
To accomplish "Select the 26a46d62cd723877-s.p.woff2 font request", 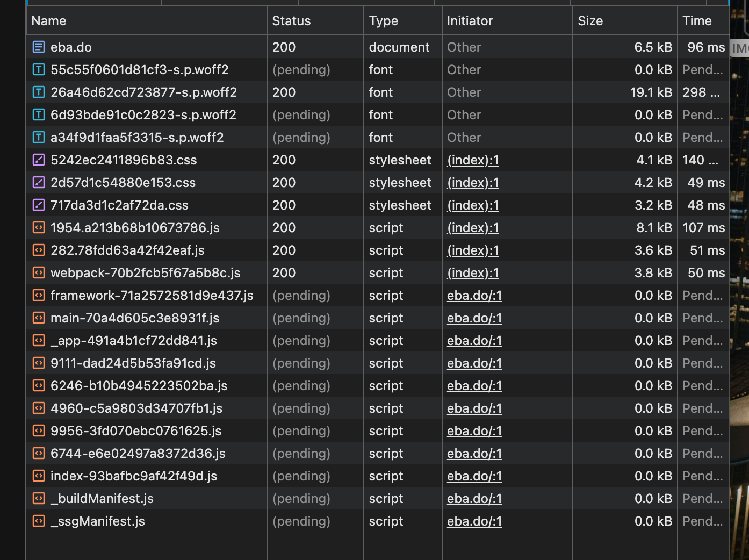I will point(143,92).
